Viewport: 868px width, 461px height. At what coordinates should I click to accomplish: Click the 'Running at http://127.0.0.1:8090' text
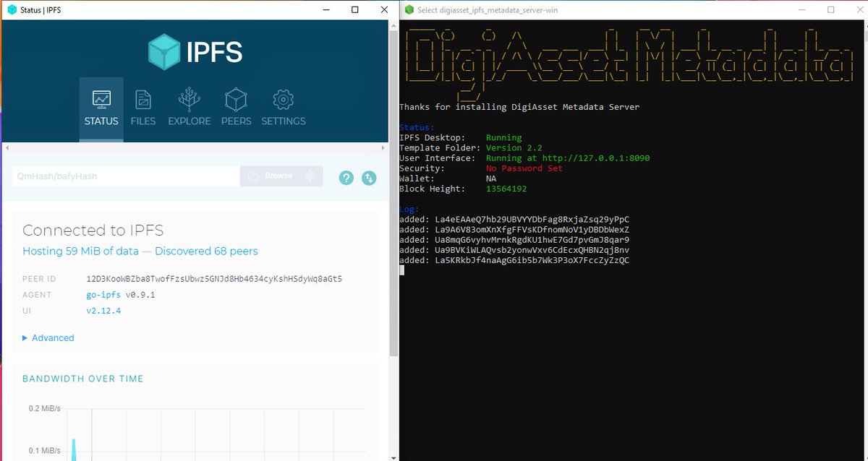click(568, 158)
